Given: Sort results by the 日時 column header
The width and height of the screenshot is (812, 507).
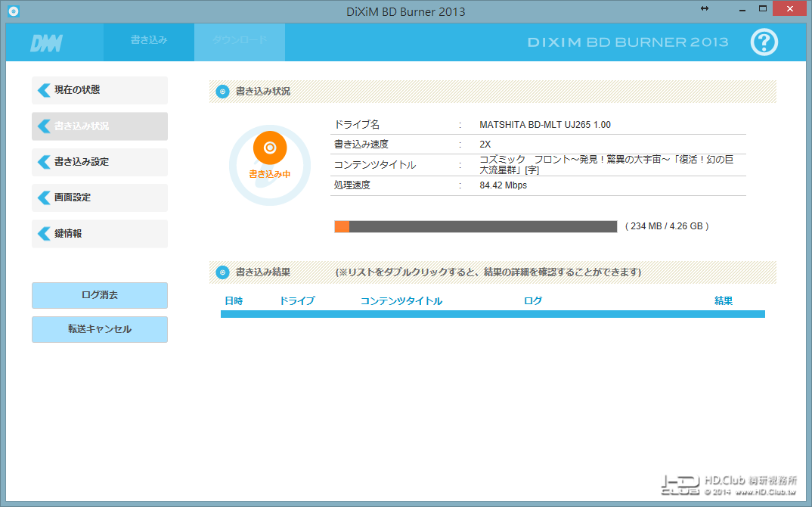Looking at the screenshot, I should click(234, 300).
